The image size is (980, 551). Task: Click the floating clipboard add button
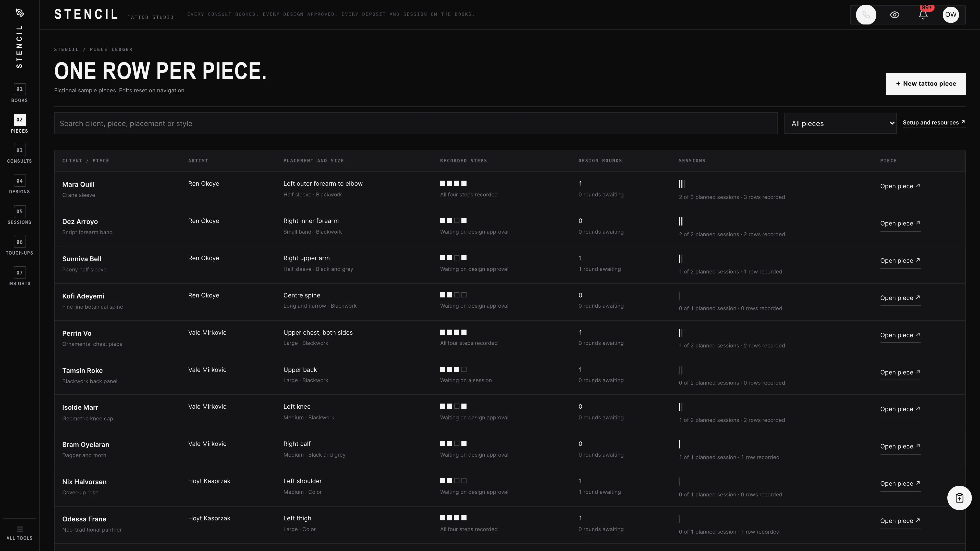(959, 498)
